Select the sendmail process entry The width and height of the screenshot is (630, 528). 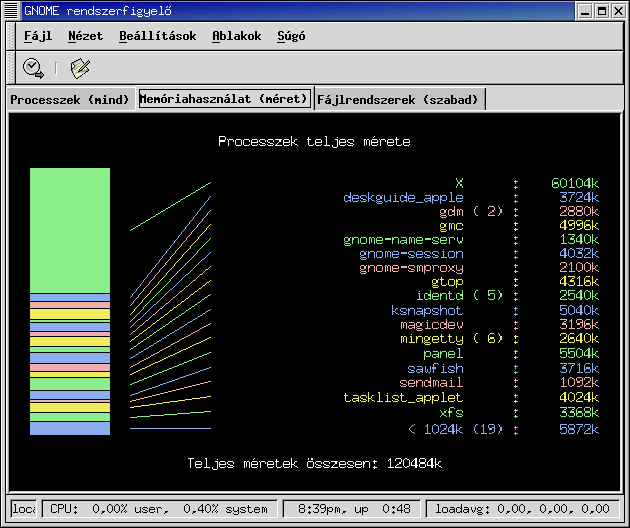click(431, 383)
